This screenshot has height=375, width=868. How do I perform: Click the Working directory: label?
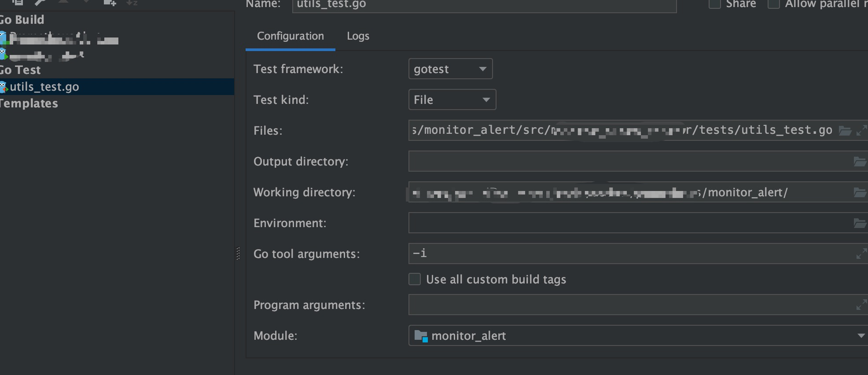(x=304, y=192)
